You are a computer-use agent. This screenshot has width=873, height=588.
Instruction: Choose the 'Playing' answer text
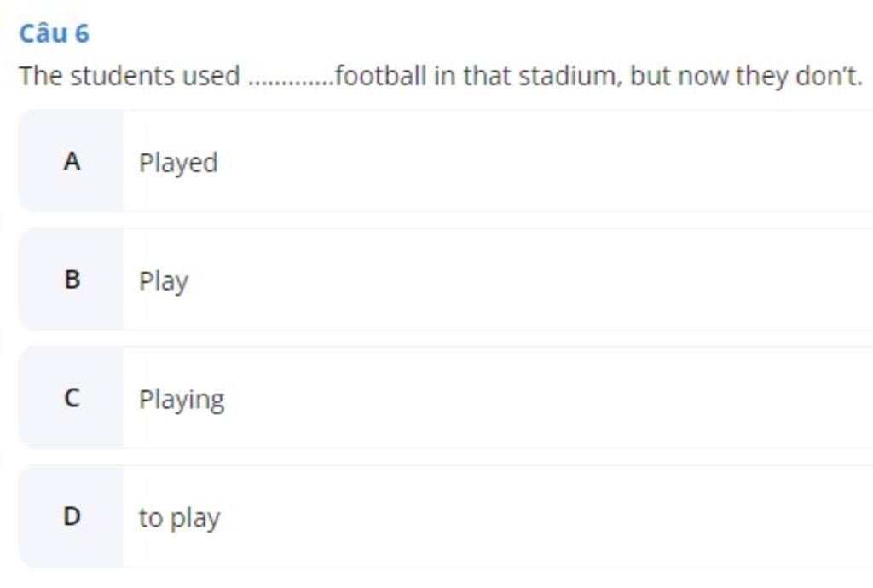182,400
